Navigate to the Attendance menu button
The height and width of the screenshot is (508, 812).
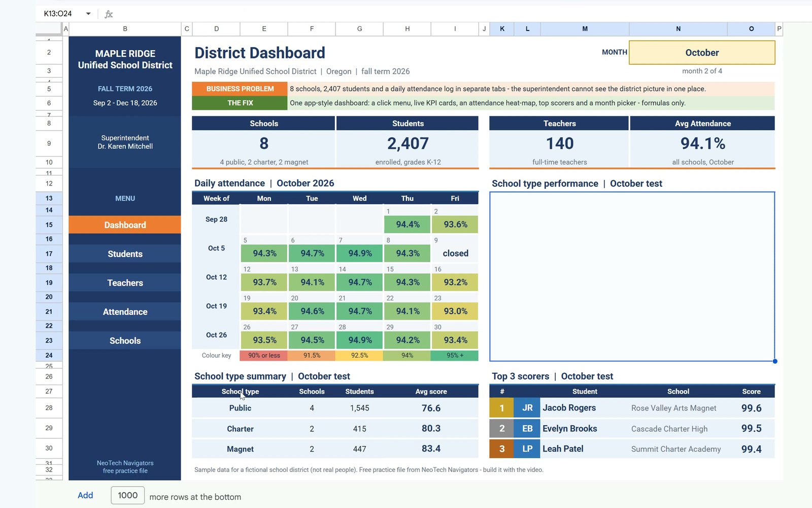(x=125, y=312)
